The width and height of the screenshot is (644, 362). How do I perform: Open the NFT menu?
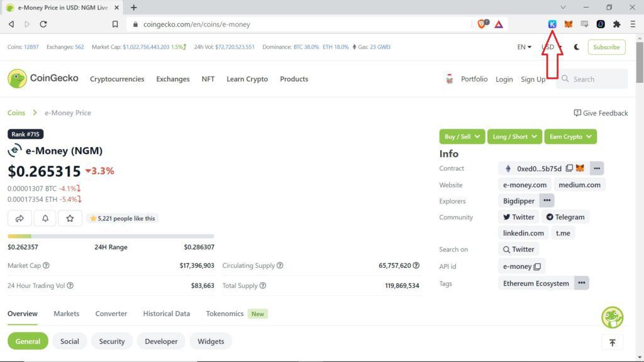[208, 79]
